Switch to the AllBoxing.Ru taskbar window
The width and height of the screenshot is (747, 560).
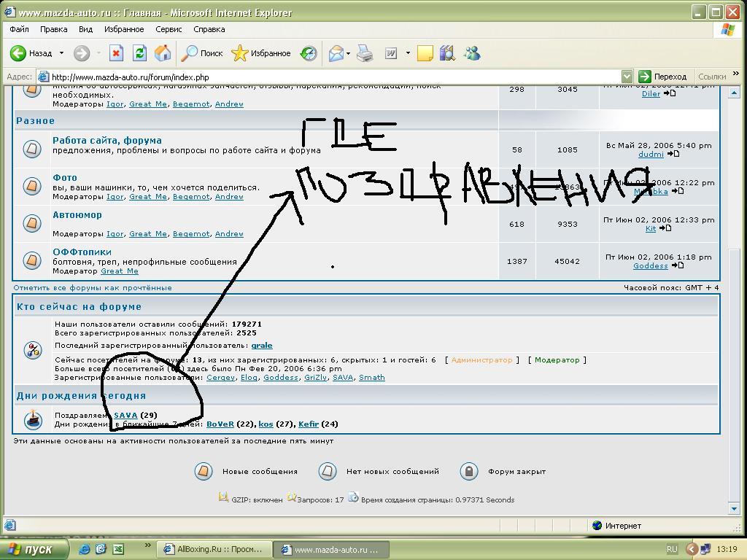214,550
